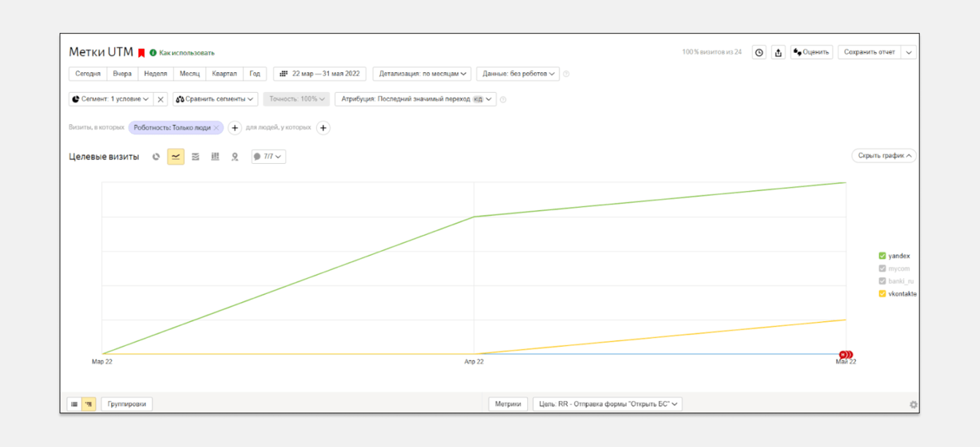Open the Точность: 100% dropdown

tap(296, 99)
